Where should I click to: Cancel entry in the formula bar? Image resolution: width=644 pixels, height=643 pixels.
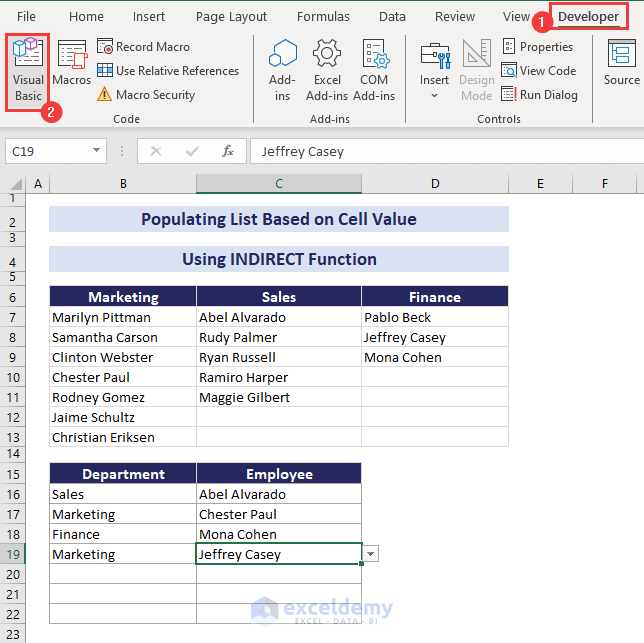click(x=156, y=151)
